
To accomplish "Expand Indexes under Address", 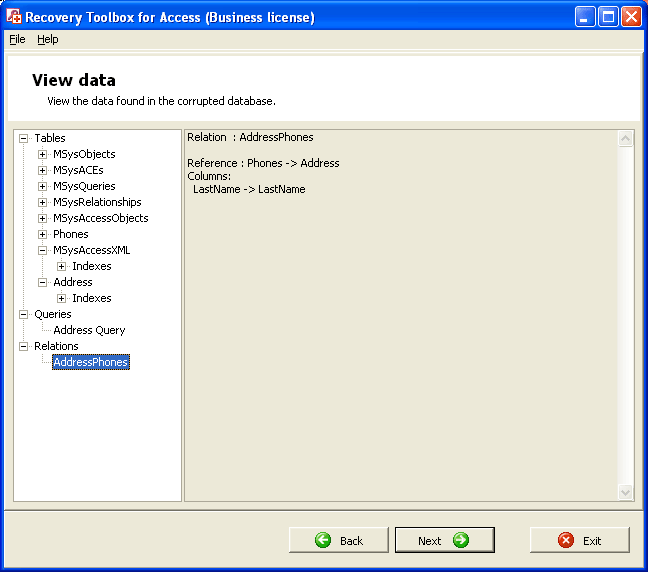I will click(61, 298).
